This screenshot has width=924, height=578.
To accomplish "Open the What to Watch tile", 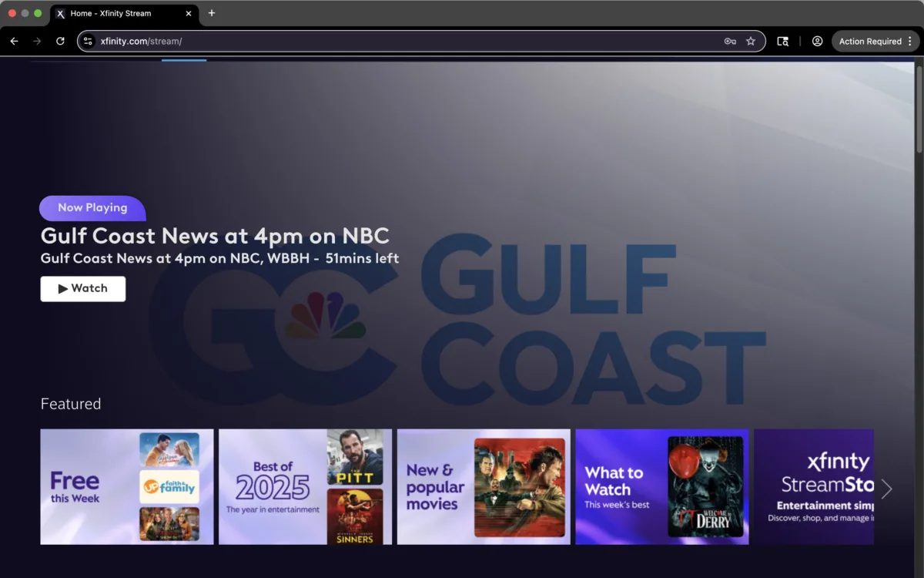I will coord(661,487).
